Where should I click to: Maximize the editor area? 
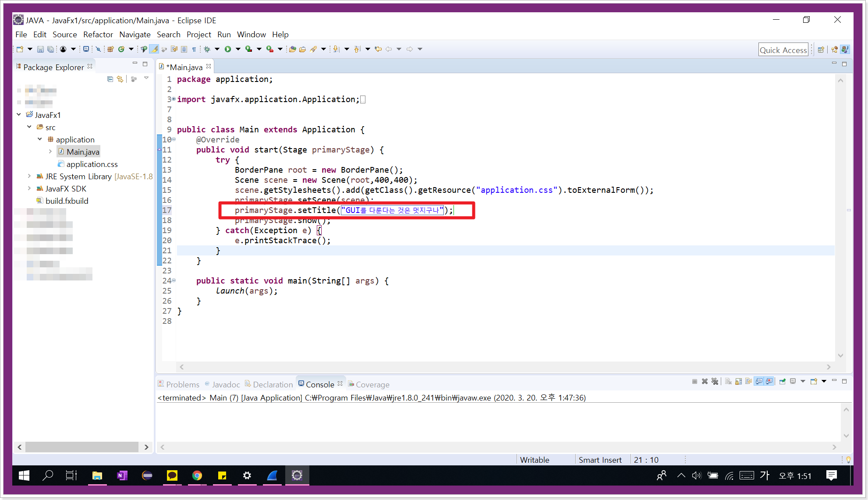pos(844,64)
